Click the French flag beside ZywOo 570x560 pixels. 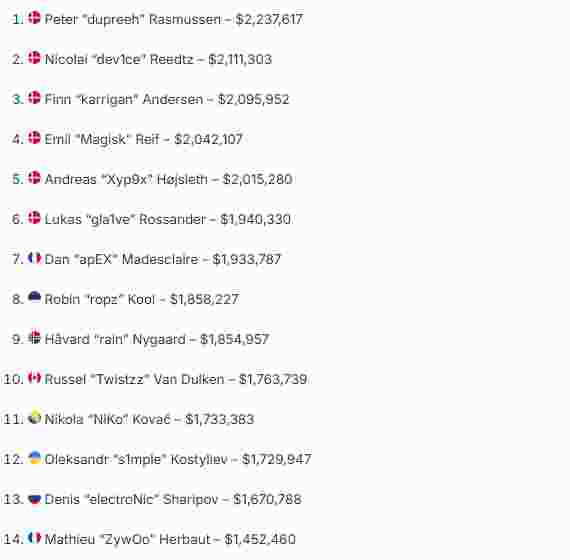[x=35, y=538]
